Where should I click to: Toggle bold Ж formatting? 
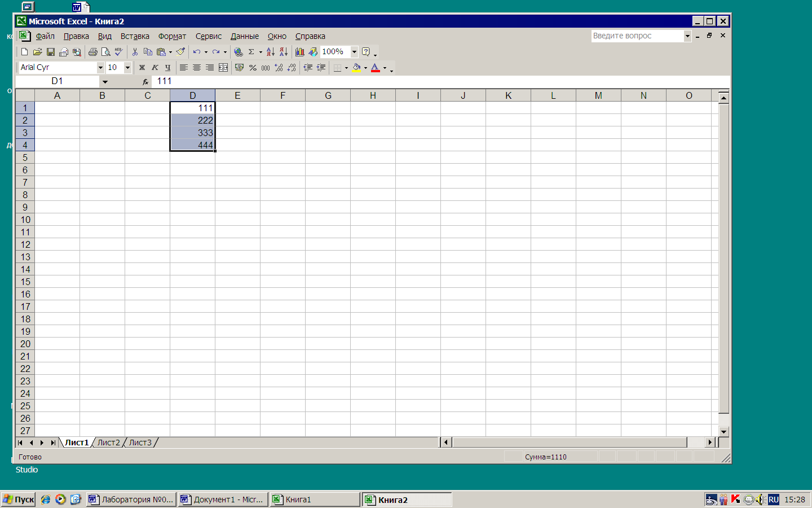pyautogui.click(x=142, y=68)
